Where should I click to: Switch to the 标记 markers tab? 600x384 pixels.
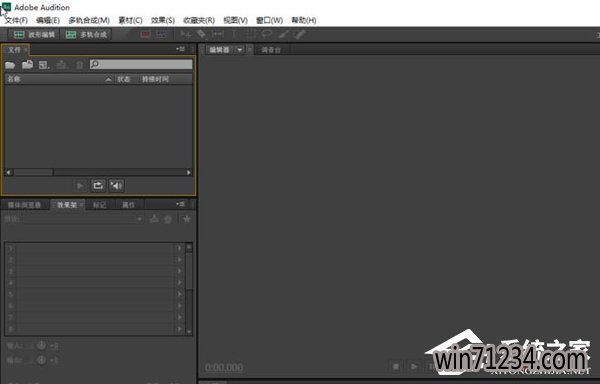coord(99,205)
